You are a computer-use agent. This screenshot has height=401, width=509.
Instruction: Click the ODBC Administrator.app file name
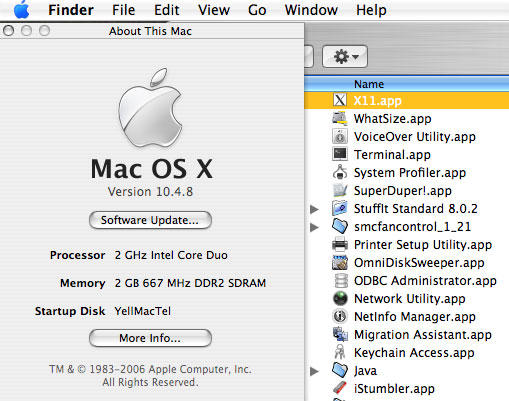click(425, 281)
